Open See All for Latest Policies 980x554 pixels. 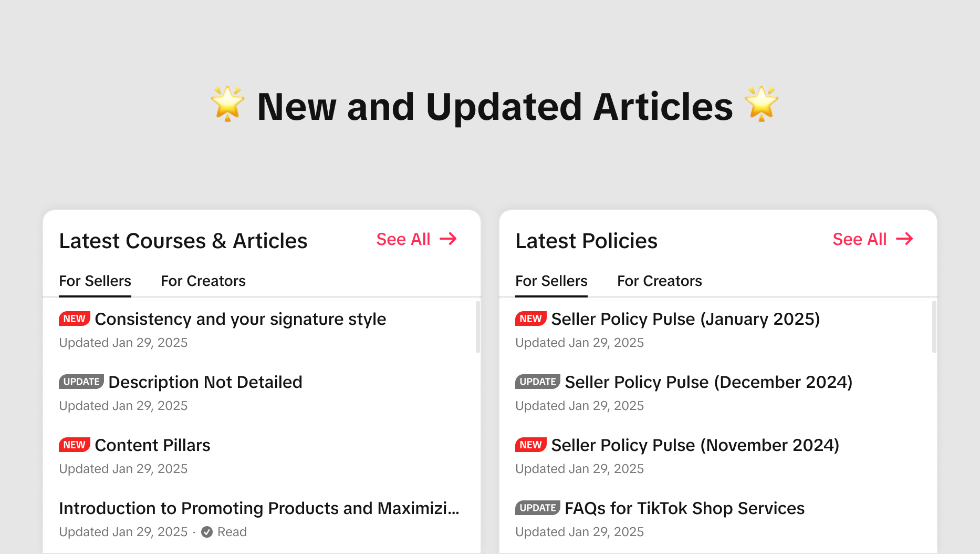[x=860, y=239]
